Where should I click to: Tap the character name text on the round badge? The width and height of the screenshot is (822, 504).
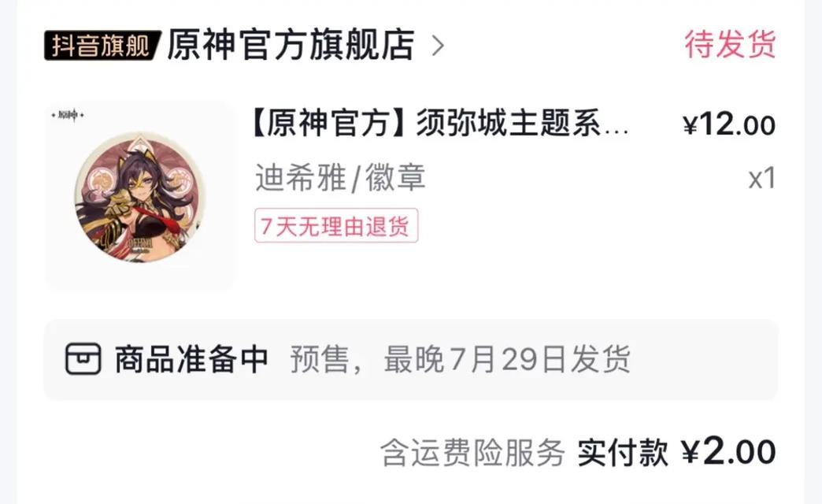140,244
